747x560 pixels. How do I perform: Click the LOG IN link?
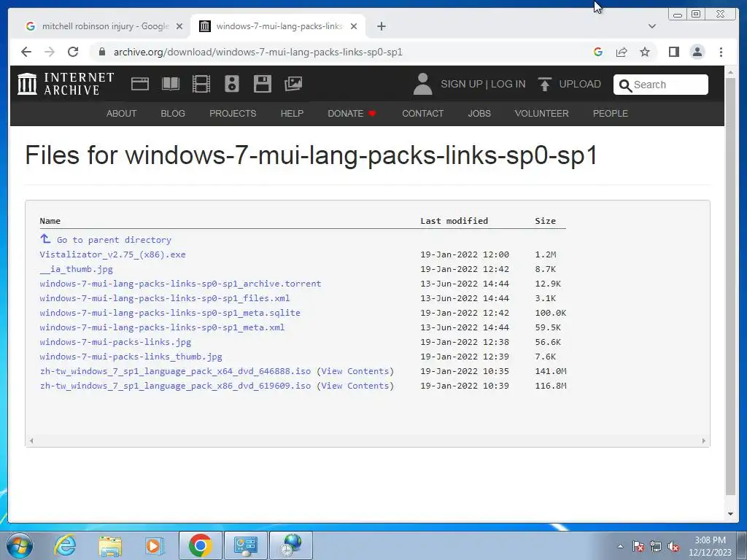(508, 84)
